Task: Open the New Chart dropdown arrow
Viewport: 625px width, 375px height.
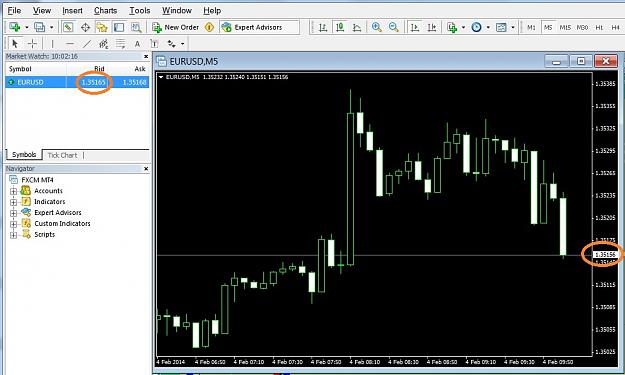Action: 27,27
